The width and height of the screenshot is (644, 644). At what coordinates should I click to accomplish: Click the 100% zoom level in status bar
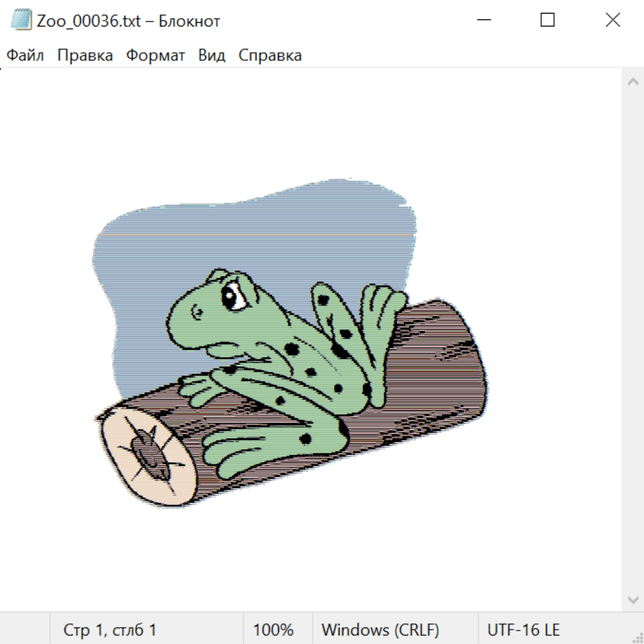273,630
